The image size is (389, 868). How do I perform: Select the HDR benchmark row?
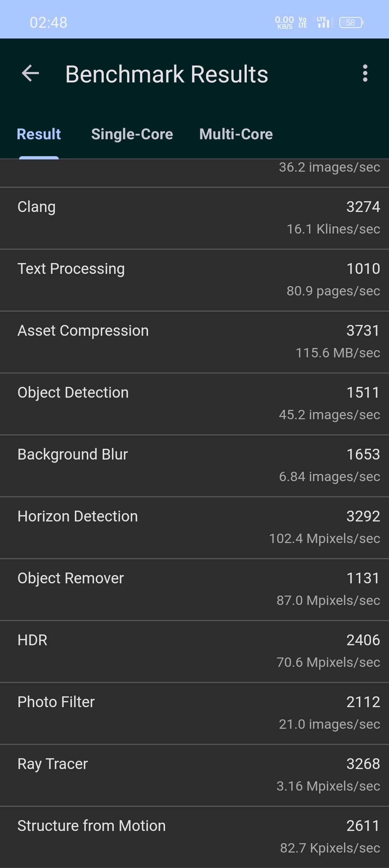pos(194,651)
